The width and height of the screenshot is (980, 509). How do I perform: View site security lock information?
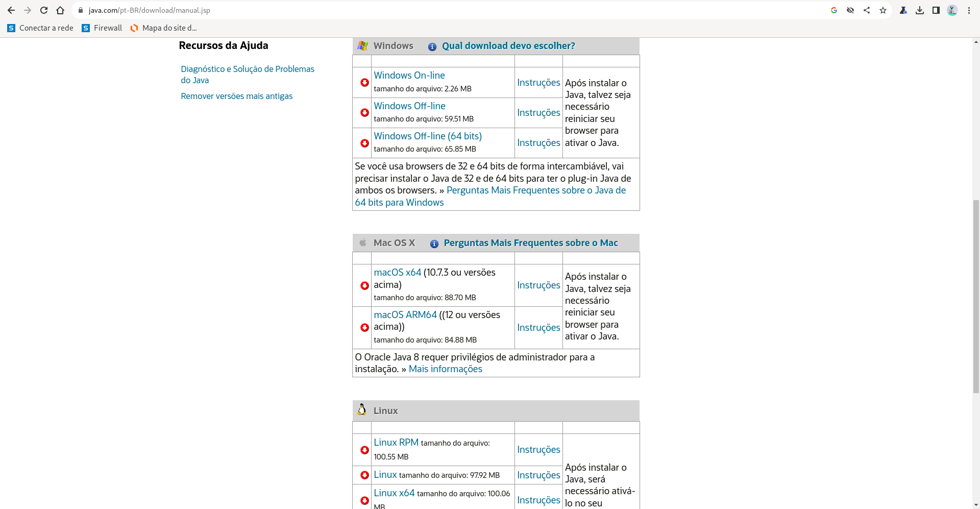(81, 10)
